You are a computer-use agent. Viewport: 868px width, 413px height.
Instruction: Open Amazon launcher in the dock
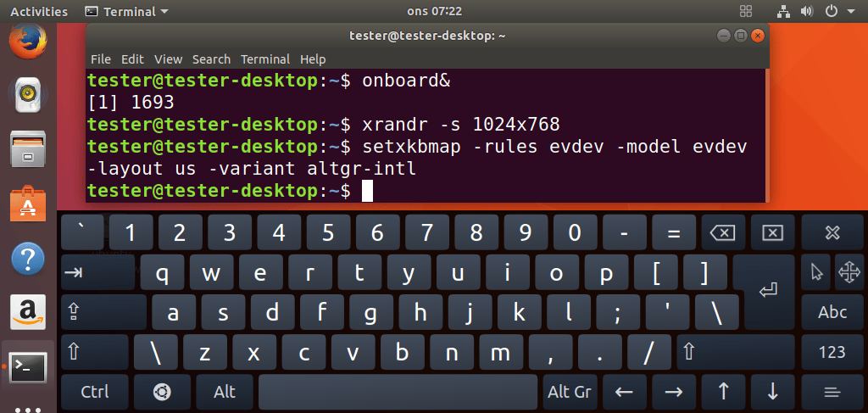coord(28,312)
